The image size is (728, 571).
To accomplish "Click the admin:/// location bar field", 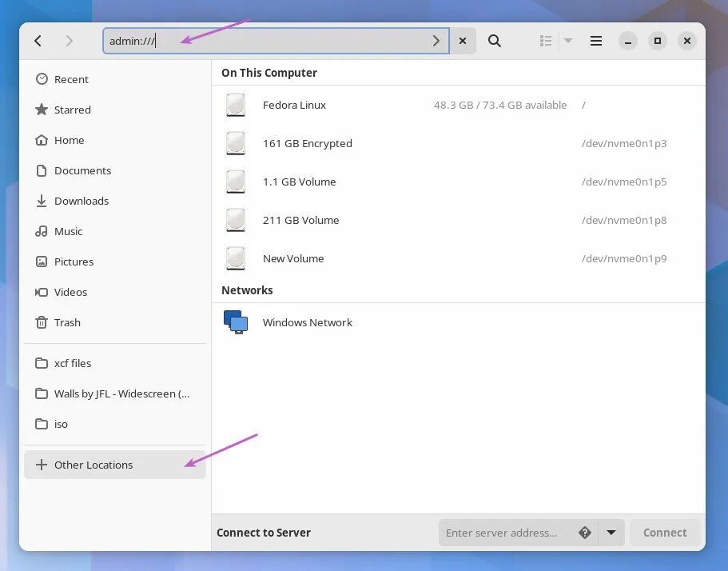I will tap(276, 41).
